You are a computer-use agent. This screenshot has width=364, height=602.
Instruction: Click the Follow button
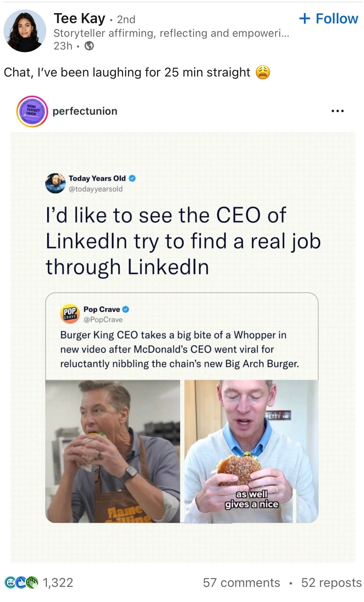coord(329,19)
